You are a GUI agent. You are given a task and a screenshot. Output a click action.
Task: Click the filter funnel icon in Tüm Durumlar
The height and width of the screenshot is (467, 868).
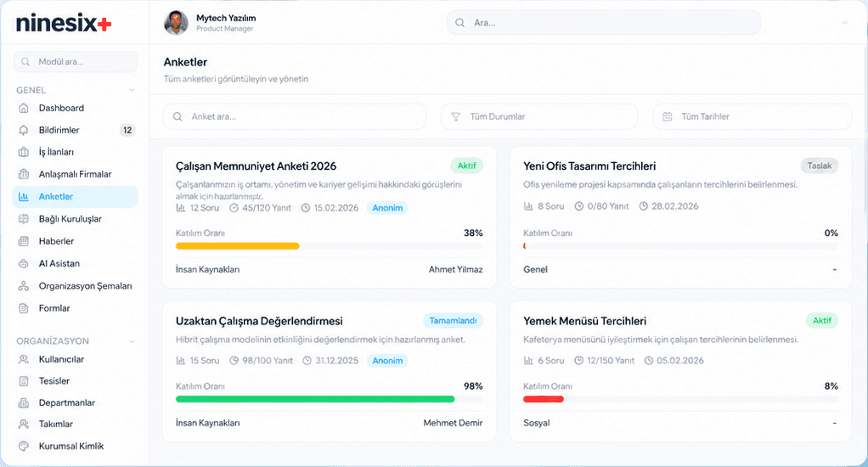pyautogui.click(x=455, y=117)
